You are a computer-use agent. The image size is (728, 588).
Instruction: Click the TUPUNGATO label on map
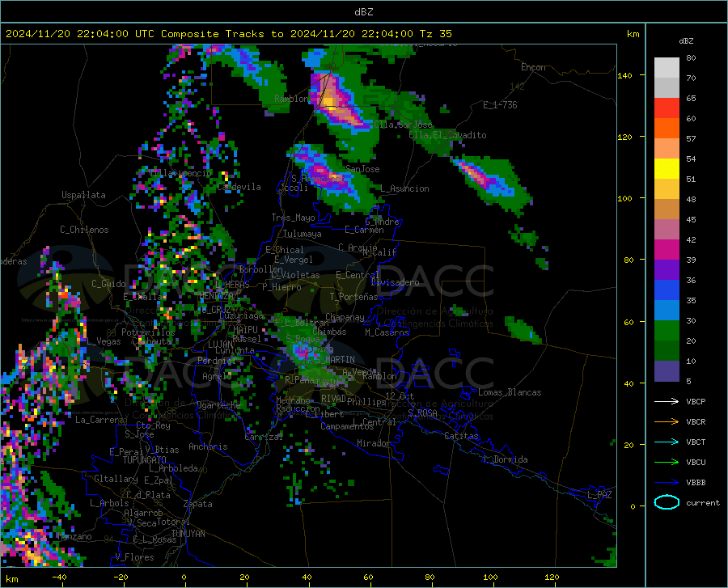pyautogui.click(x=145, y=460)
